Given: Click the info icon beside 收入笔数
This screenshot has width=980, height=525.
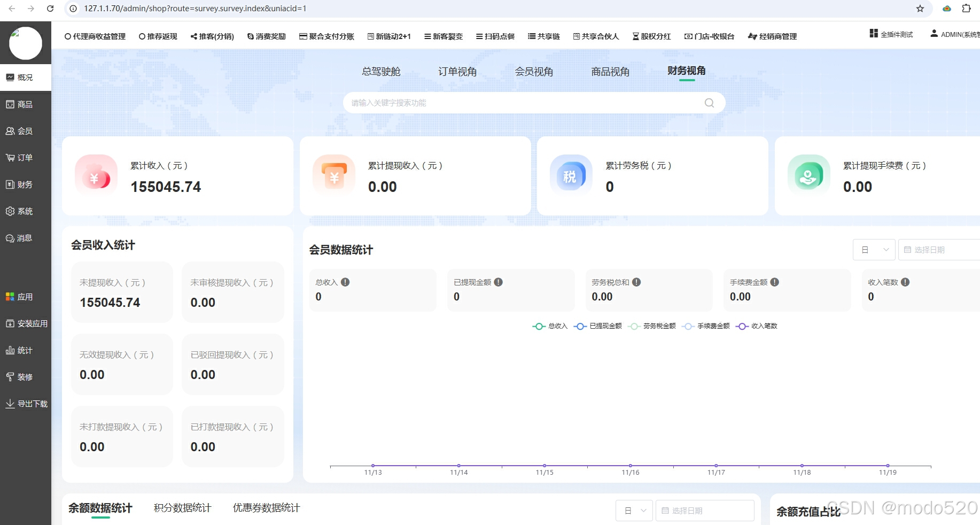Looking at the screenshot, I should click(905, 282).
